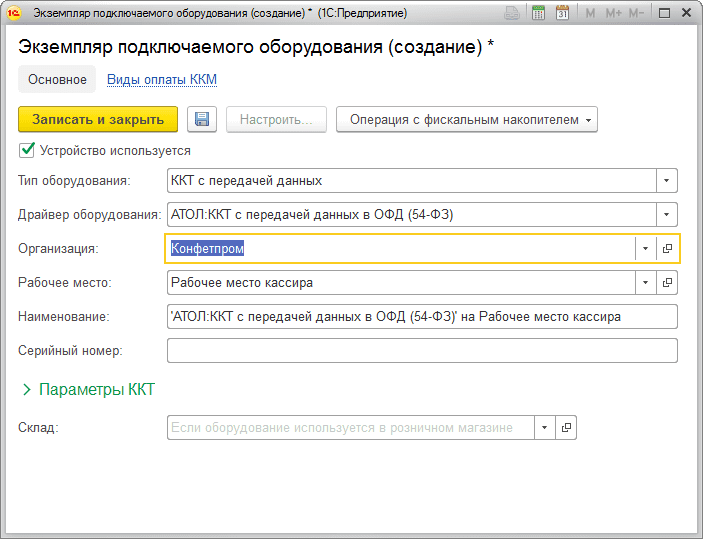Open the Склад dropdown arrow
This screenshot has width=703, height=539.
[545, 427]
